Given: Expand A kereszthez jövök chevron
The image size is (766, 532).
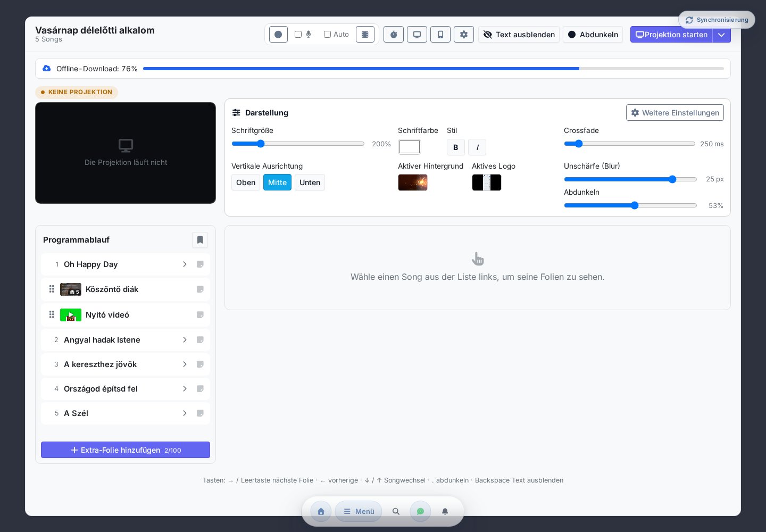Looking at the screenshot, I should [x=185, y=364].
